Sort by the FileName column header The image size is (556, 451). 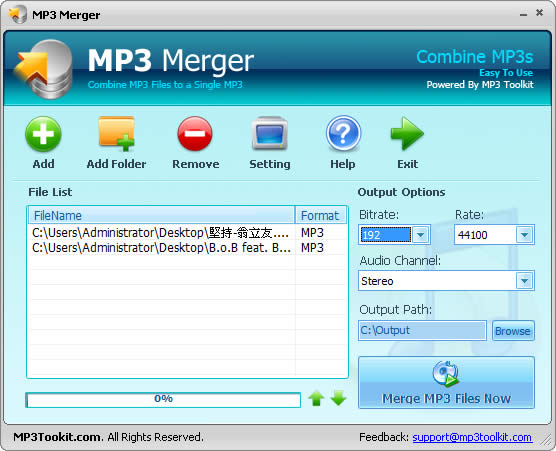[161, 216]
